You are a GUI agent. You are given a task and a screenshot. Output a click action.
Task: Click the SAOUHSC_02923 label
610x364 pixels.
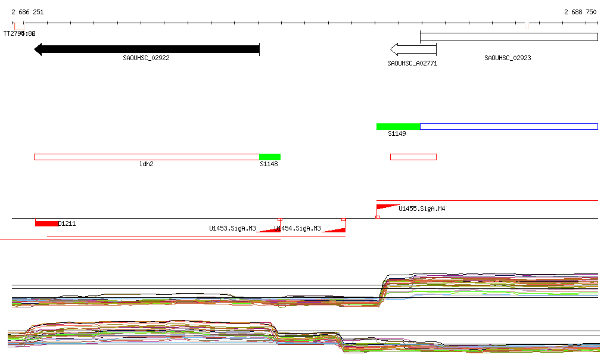click(508, 58)
